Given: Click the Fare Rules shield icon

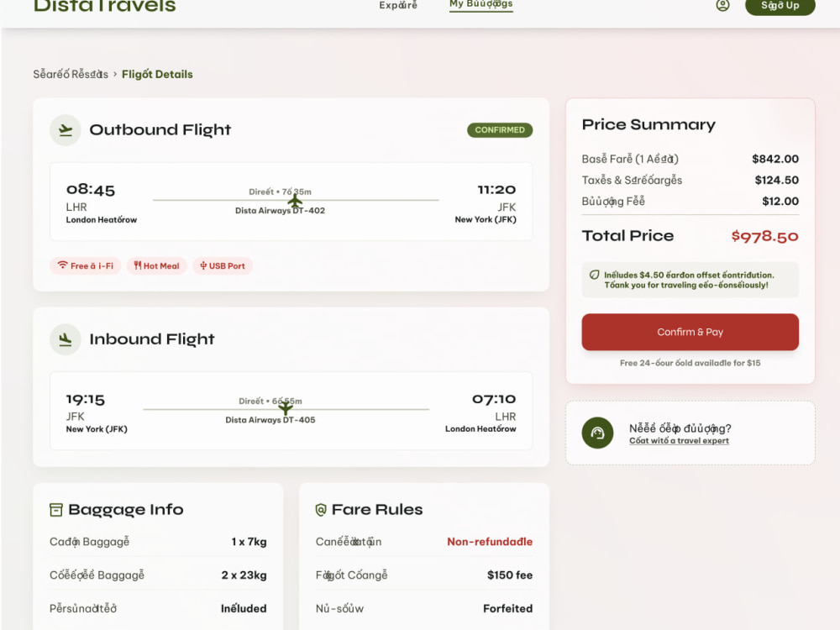Looking at the screenshot, I should pyautogui.click(x=321, y=510).
